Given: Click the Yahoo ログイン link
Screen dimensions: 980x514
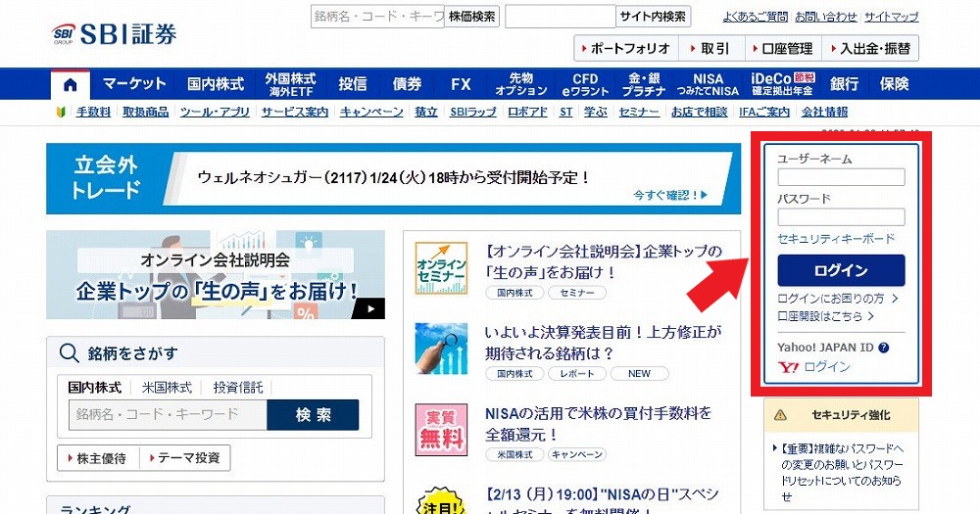Looking at the screenshot, I should pos(827,367).
